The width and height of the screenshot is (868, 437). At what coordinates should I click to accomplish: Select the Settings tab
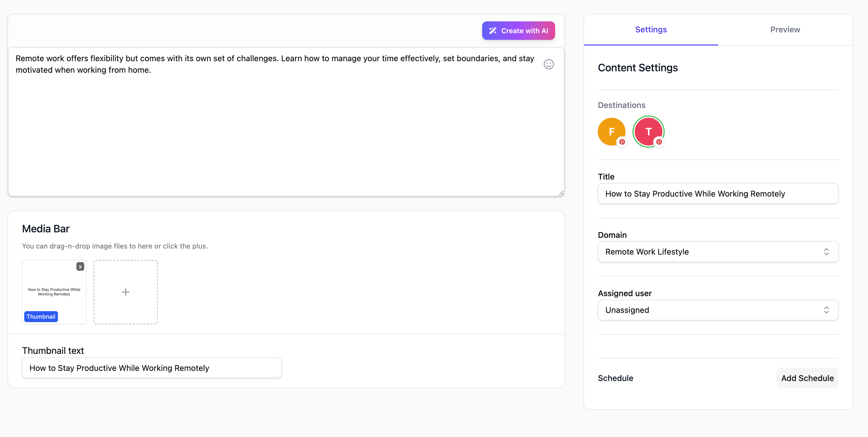(651, 29)
